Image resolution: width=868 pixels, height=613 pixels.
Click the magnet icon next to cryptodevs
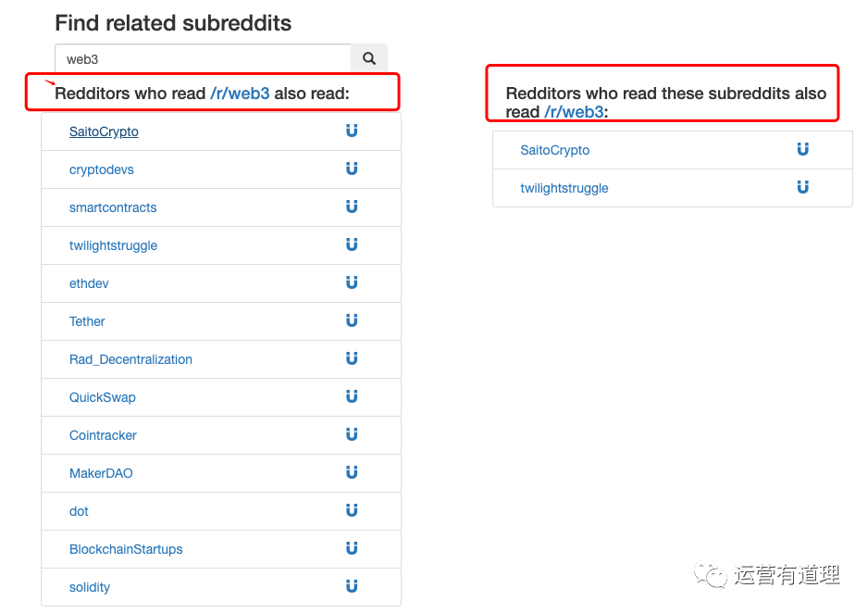[x=352, y=169]
